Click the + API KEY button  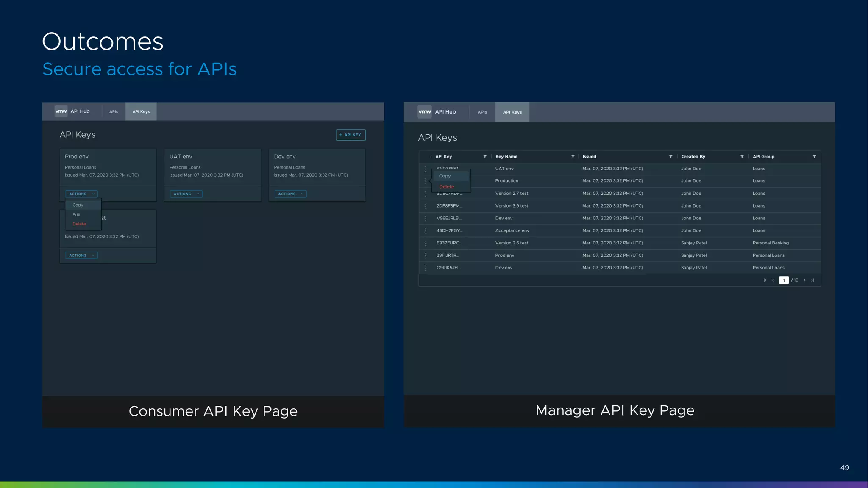pyautogui.click(x=351, y=135)
